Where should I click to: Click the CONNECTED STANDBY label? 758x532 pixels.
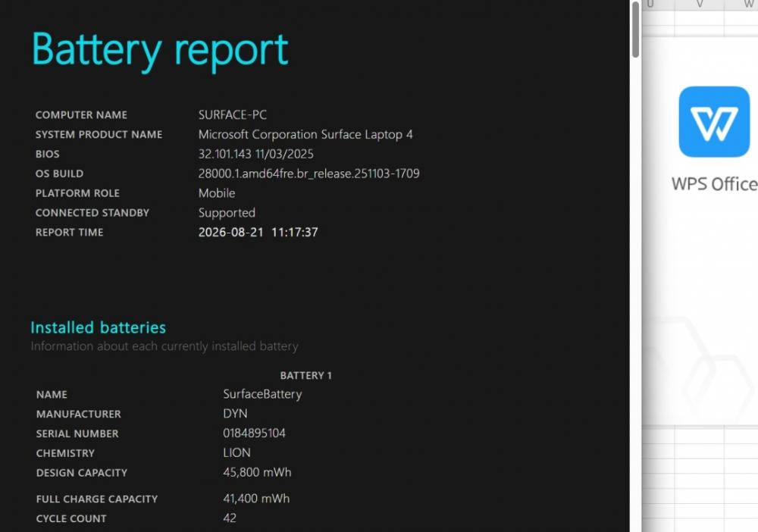tap(92, 213)
